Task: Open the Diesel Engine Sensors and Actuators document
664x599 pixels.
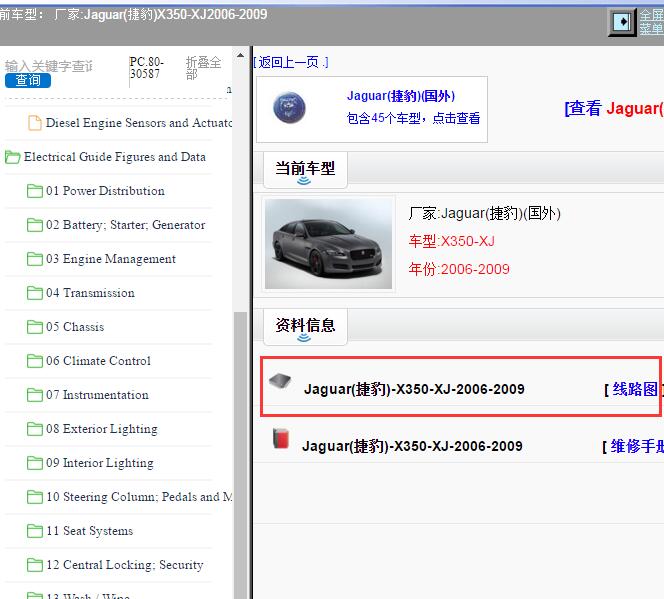Action: click(139, 122)
